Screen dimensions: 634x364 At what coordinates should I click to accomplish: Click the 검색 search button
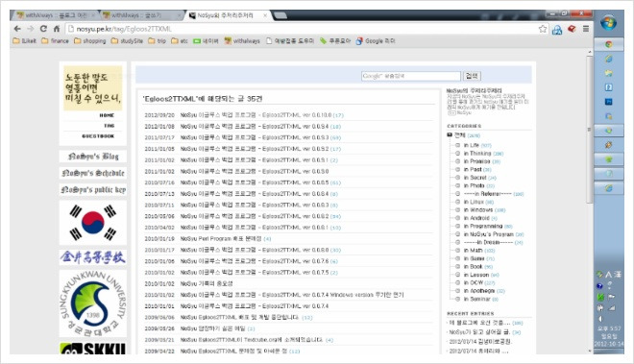click(472, 76)
